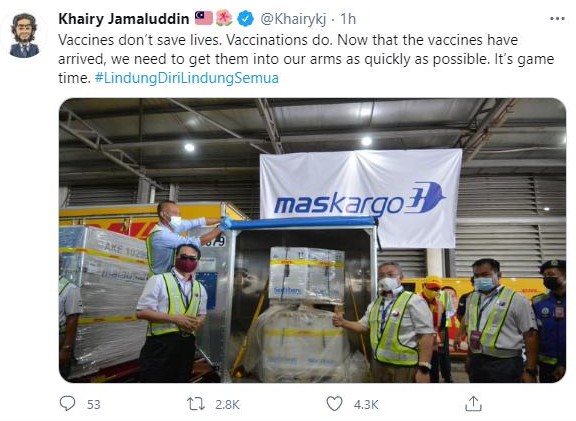Image resolution: width=576 pixels, height=421 pixels.
Task: Open the three-dot more options menu
Action: click(557, 19)
